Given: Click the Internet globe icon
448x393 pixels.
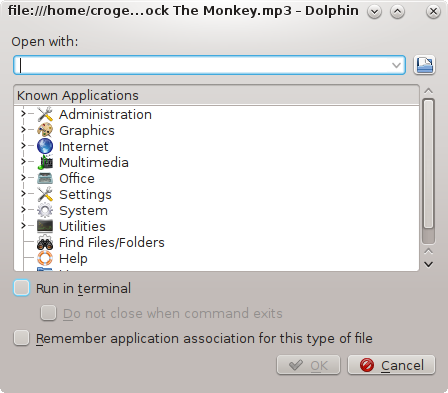Looking at the screenshot, I should [45, 146].
